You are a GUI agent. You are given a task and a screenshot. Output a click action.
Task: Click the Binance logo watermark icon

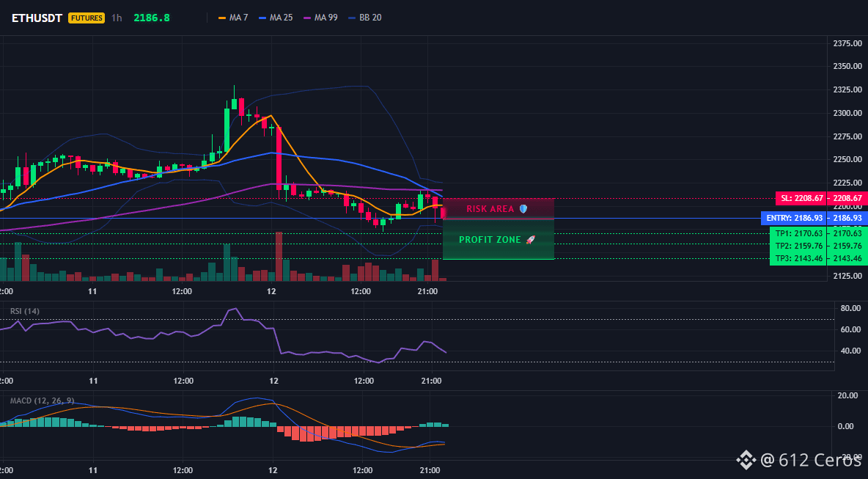pos(746,460)
